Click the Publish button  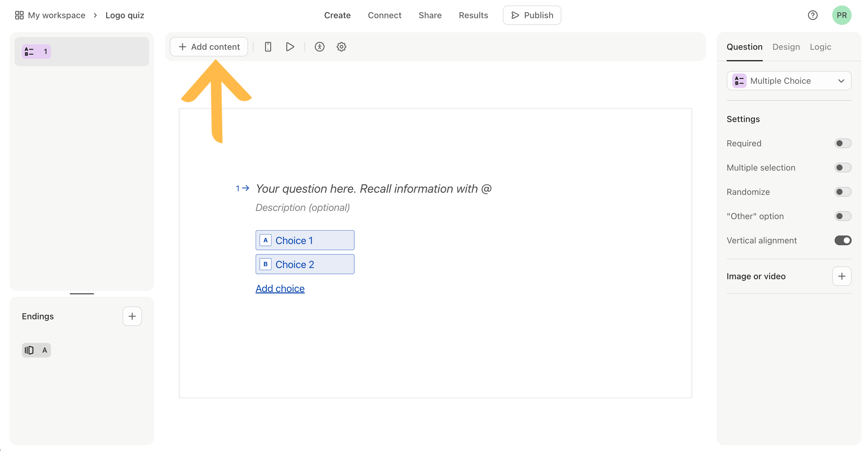[532, 15]
